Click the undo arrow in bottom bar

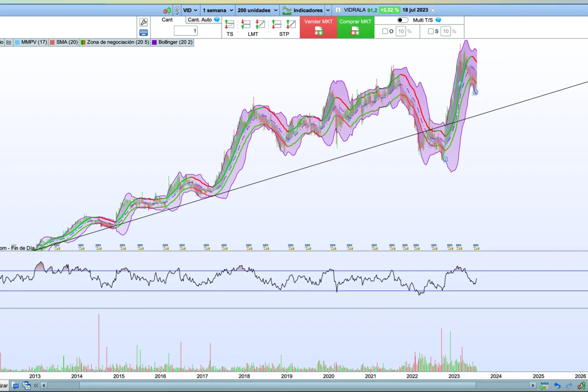(x=557, y=386)
